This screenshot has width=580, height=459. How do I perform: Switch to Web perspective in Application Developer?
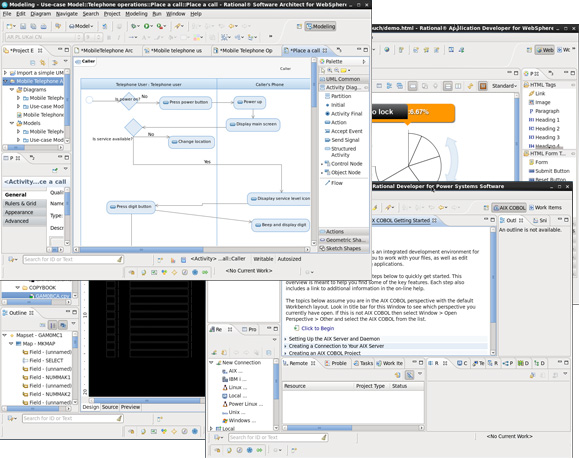point(544,50)
